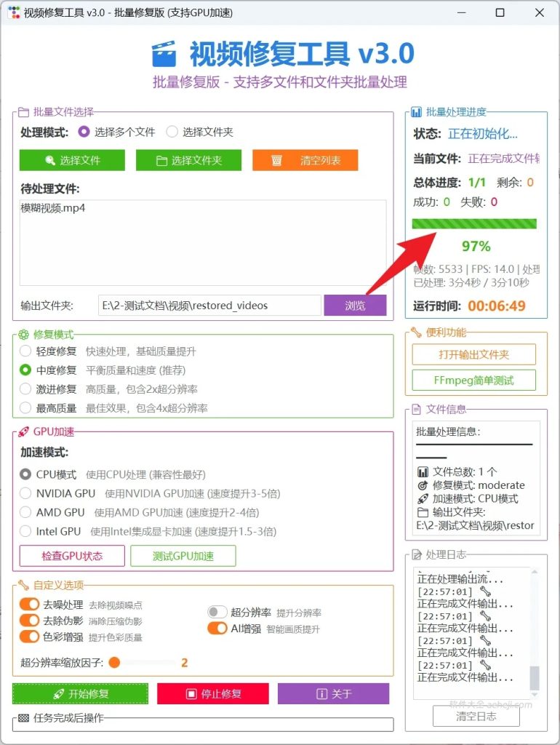Click the target icon beside 修复模式: moderate

[423, 485]
